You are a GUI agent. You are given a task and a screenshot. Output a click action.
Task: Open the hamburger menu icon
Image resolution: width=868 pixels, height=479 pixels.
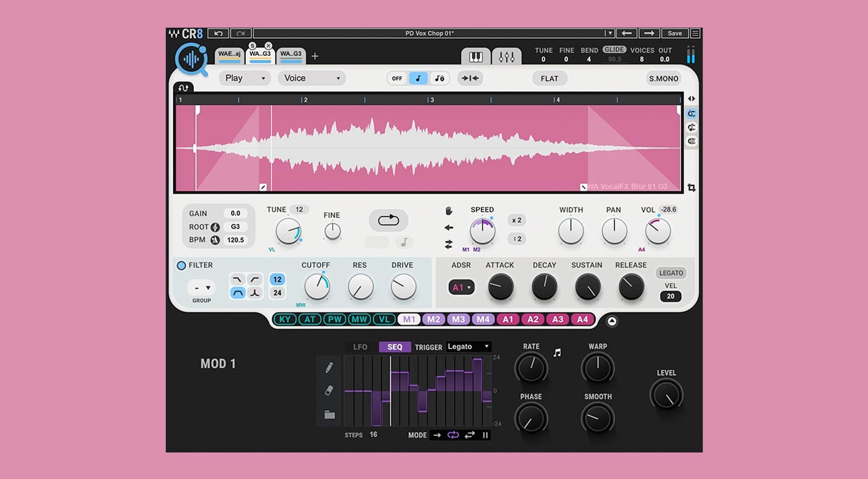[x=695, y=33]
